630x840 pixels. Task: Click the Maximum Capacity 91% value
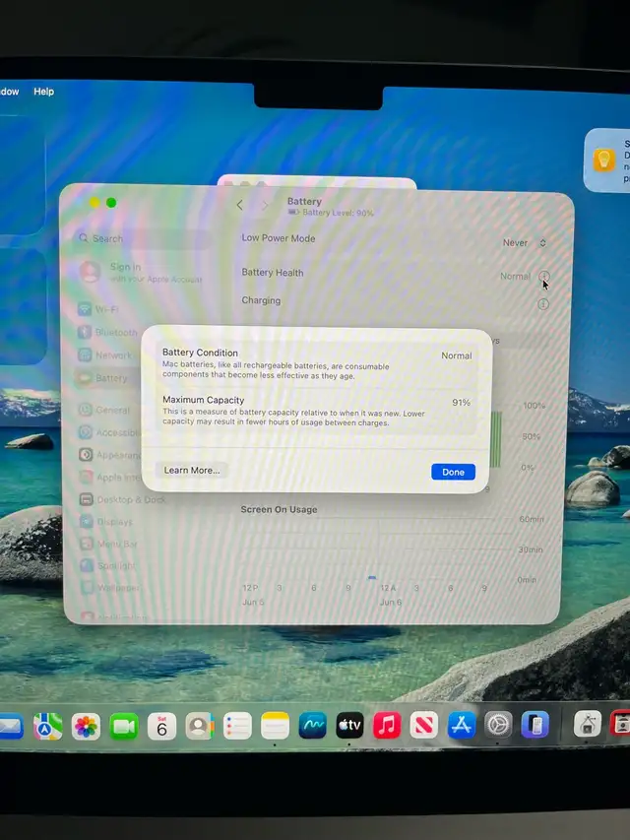[462, 403]
